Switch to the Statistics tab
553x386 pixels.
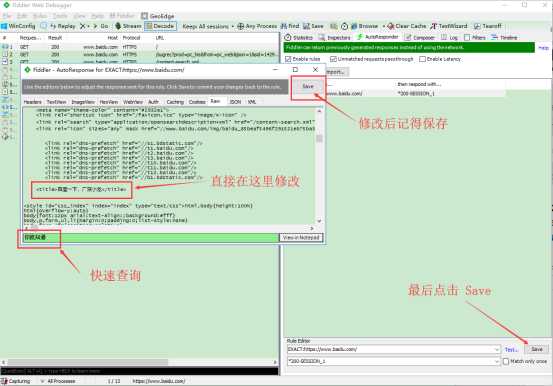pos(299,37)
